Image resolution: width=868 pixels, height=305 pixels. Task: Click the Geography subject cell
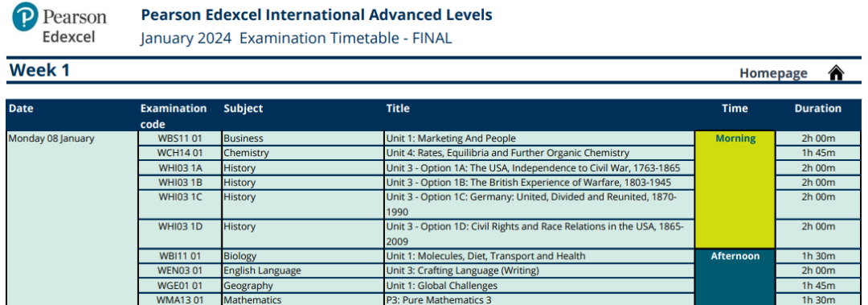point(303,286)
